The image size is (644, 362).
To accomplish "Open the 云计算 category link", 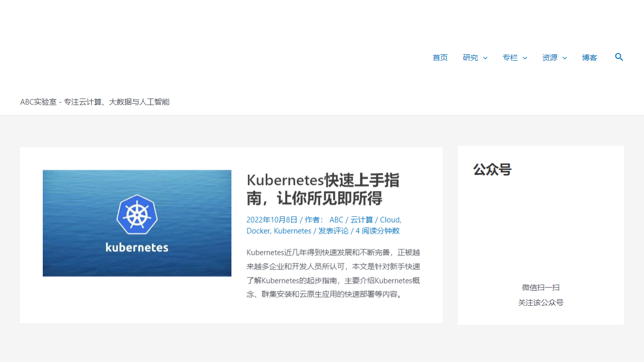I will (362, 220).
